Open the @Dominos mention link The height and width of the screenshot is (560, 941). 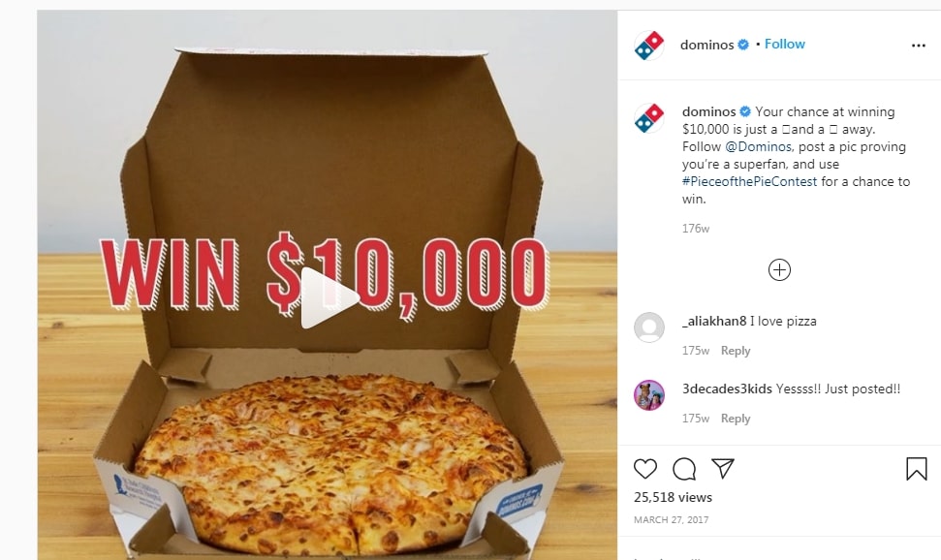(x=758, y=146)
